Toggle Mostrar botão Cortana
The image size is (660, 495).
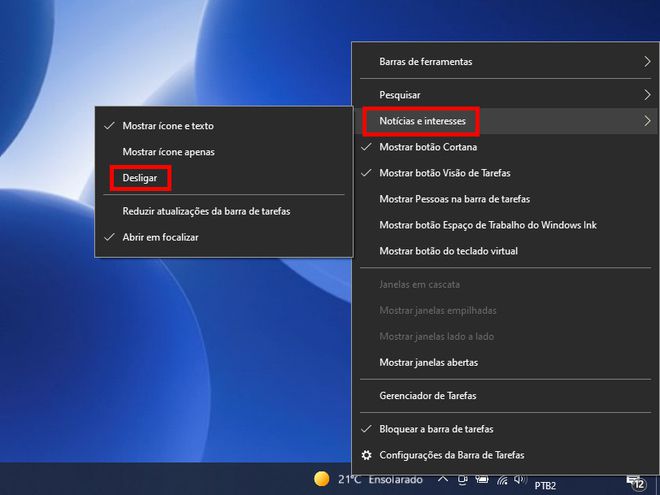505,147
